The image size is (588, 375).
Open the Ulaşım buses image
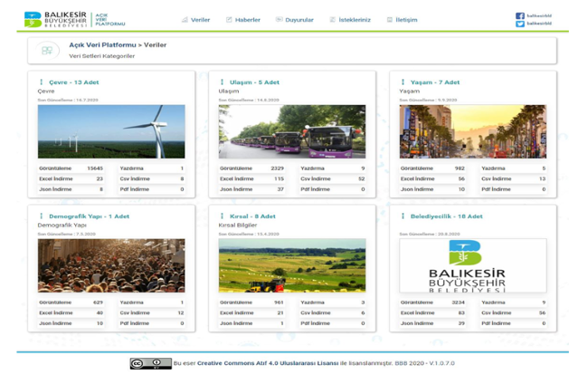pyautogui.click(x=292, y=131)
